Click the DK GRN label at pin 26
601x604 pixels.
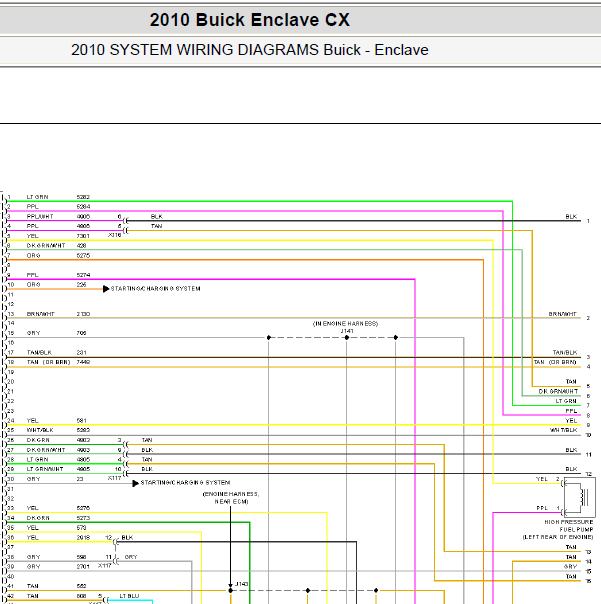[x=38, y=440]
